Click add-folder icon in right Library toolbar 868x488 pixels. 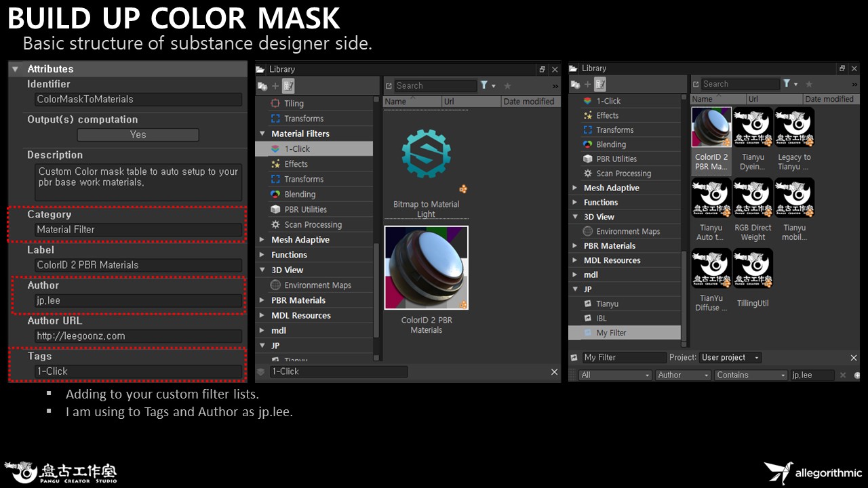tap(575, 85)
